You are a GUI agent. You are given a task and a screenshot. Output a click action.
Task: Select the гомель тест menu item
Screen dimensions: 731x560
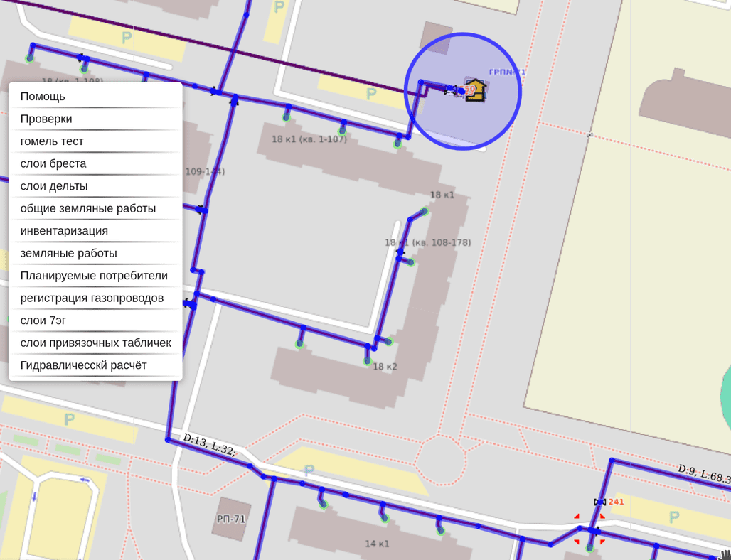(x=52, y=141)
